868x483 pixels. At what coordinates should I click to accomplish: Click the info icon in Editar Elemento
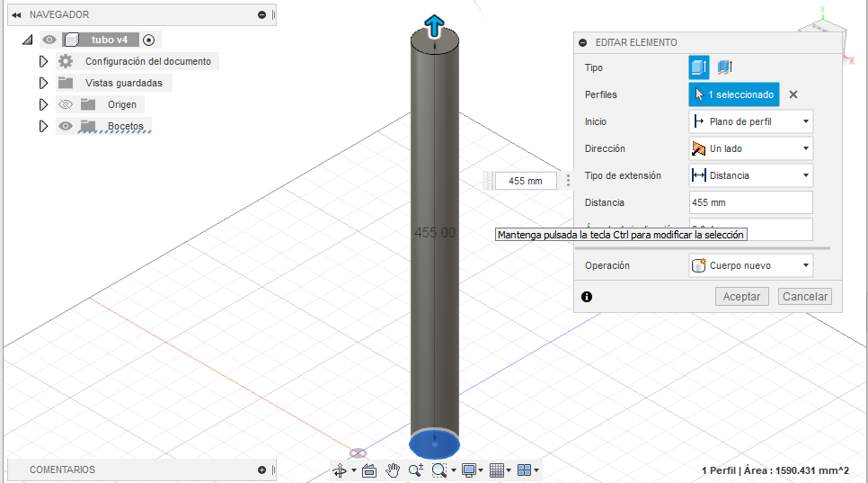click(x=587, y=297)
